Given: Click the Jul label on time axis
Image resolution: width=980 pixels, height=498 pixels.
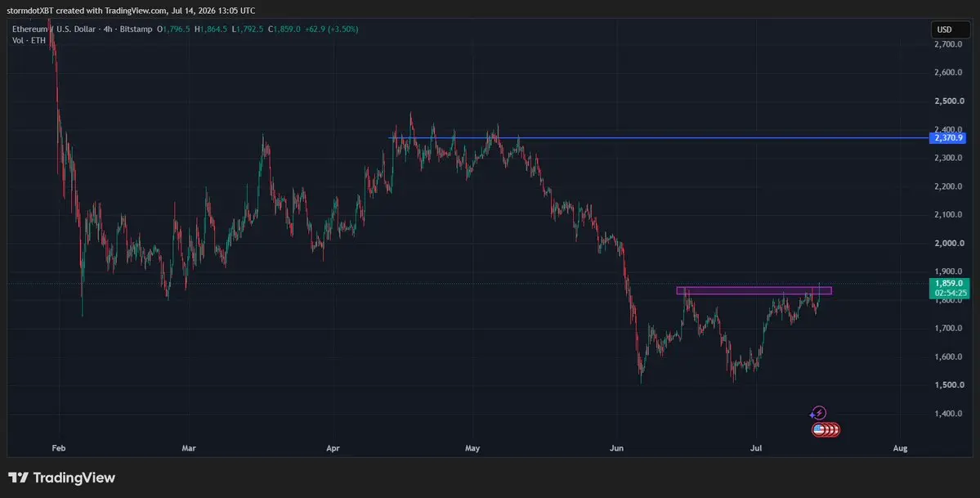Looking at the screenshot, I should coord(757,448).
